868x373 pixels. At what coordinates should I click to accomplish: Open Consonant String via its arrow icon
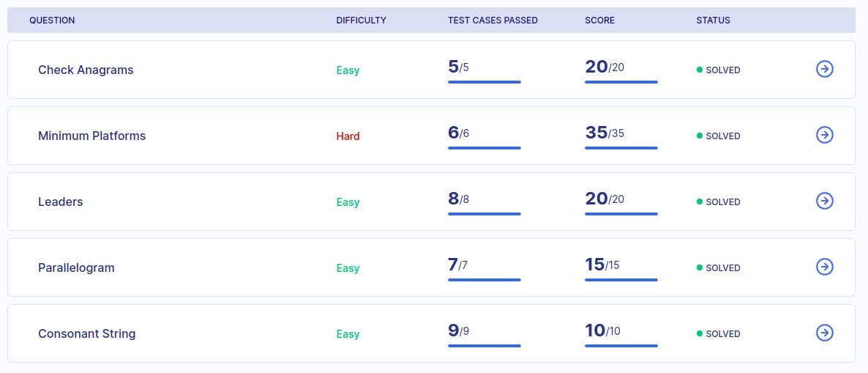click(824, 333)
